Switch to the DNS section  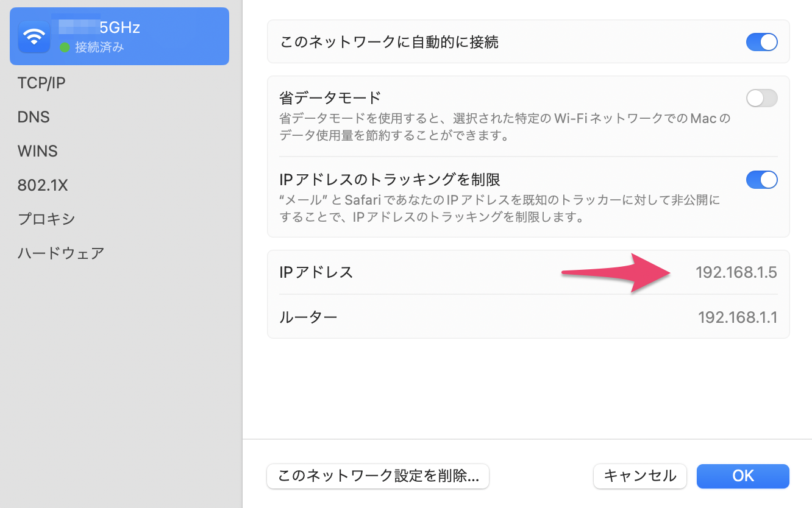tap(34, 117)
